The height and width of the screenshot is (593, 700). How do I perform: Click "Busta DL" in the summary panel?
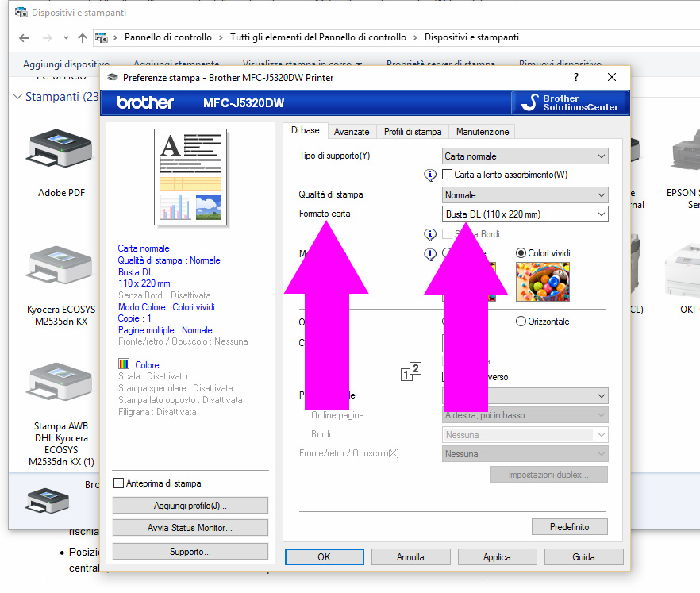coord(136,272)
